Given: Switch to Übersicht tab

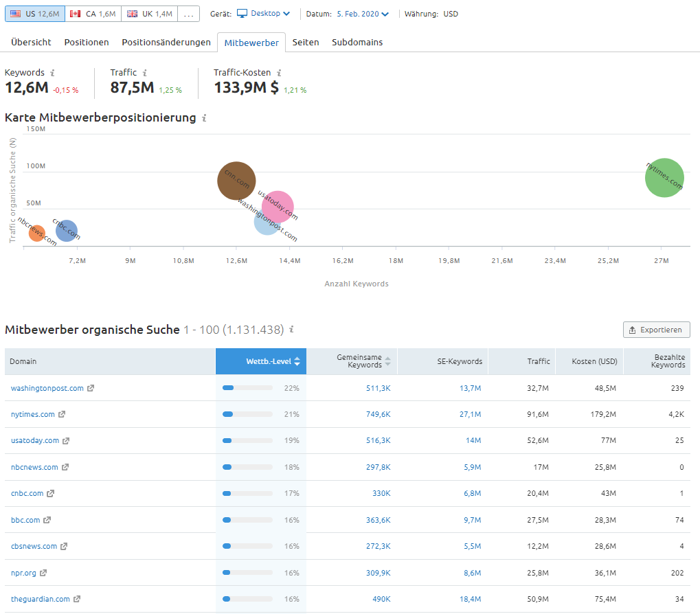Looking at the screenshot, I should (x=31, y=43).
